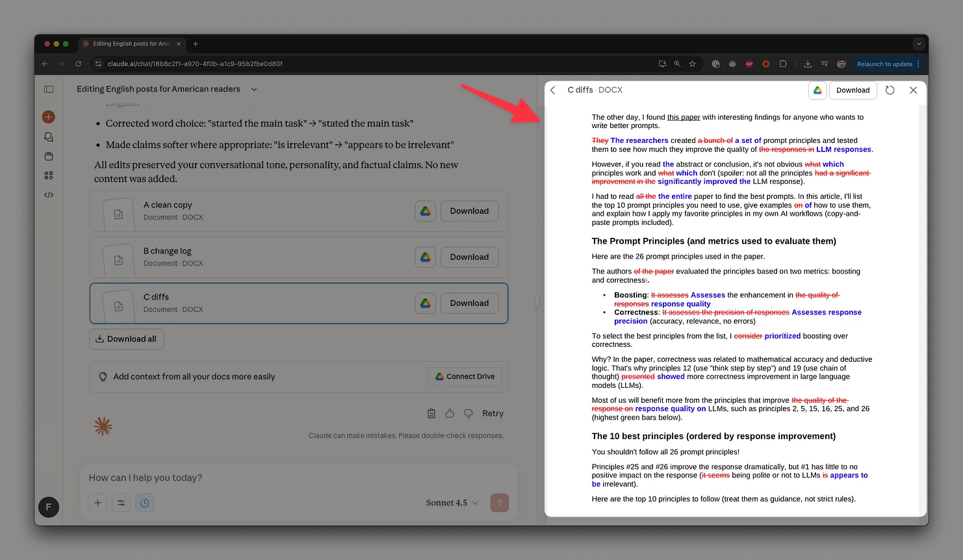Open the search and tools settings icon
The width and height of the screenshot is (963, 560).
pyautogui.click(x=121, y=503)
